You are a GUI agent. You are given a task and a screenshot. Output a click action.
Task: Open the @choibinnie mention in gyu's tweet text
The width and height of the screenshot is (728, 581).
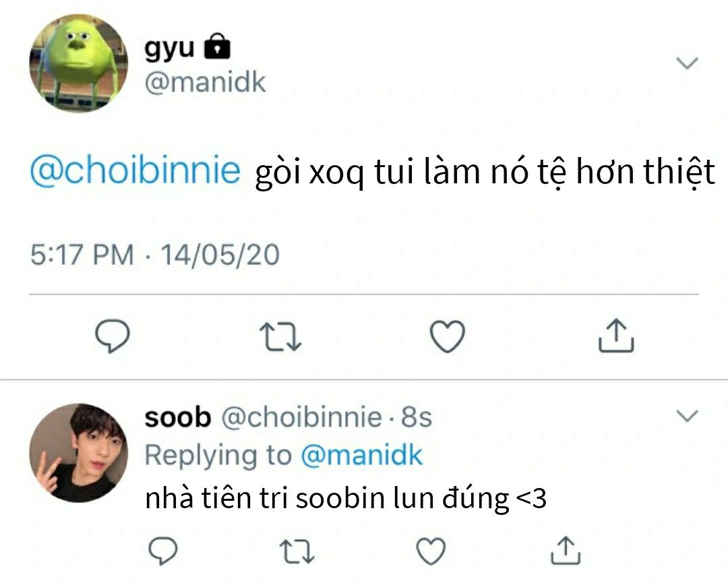(135, 172)
